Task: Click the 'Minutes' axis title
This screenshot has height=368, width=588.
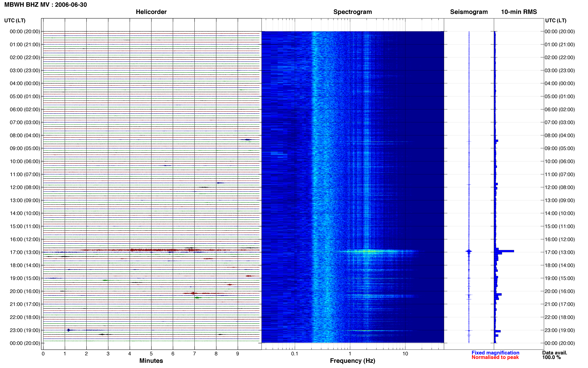Action: click(151, 361)
